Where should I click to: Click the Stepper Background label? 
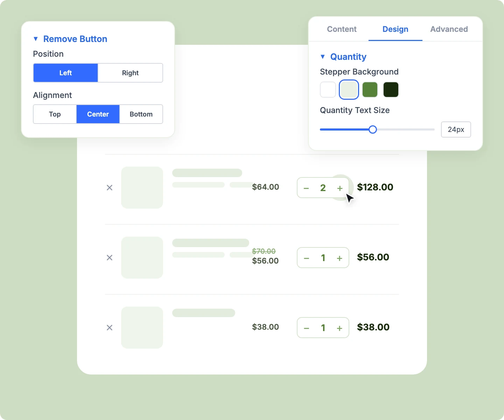point(359,72)
